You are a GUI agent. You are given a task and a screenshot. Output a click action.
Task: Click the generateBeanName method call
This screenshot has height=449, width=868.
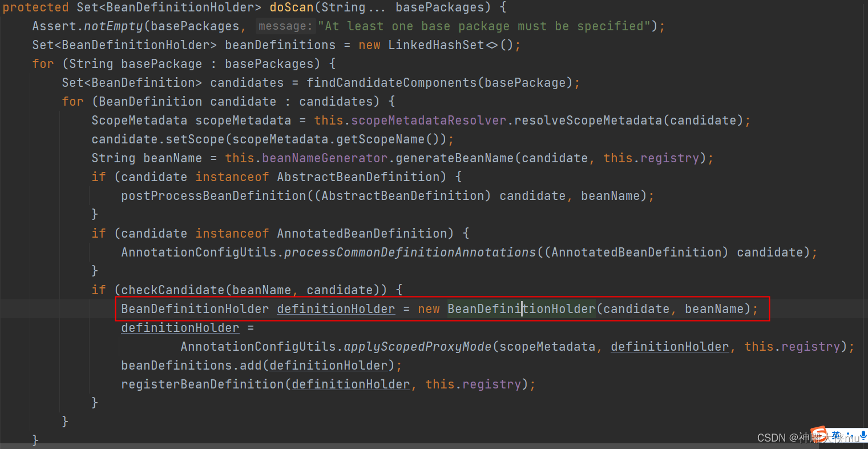coord(455,158)
